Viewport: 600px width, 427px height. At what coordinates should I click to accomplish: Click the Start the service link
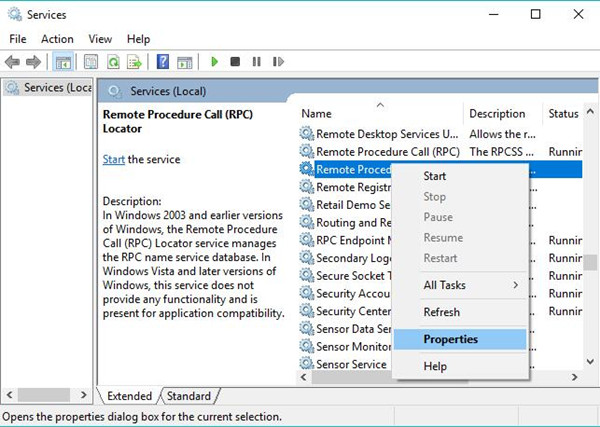tap(114, 160)
